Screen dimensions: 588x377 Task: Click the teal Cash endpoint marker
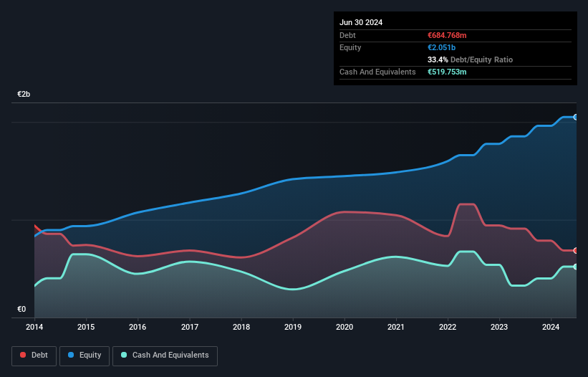[x=576, y=267]
